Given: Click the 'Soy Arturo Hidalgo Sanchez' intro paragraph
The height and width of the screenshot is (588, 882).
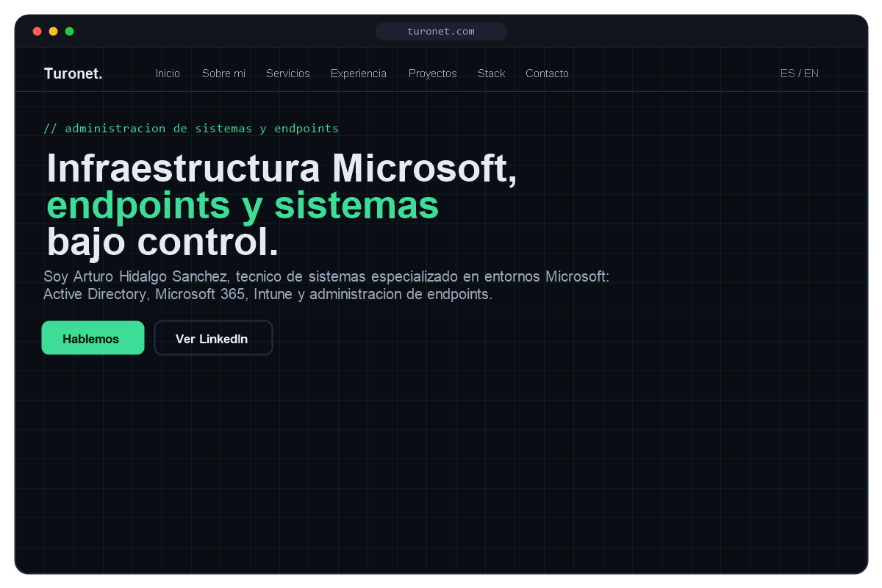Looking at the screenshot, I should coord(326,285).
